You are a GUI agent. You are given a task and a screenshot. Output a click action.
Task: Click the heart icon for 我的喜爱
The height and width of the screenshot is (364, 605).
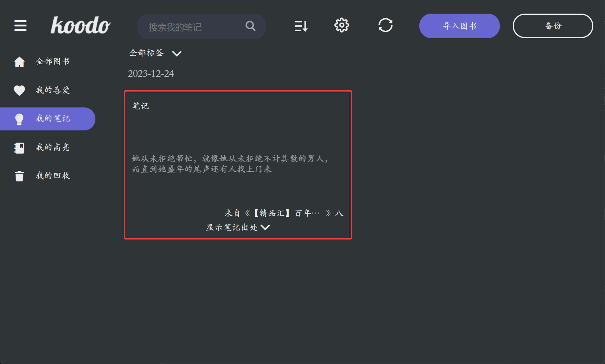click(x=19, y=90)
